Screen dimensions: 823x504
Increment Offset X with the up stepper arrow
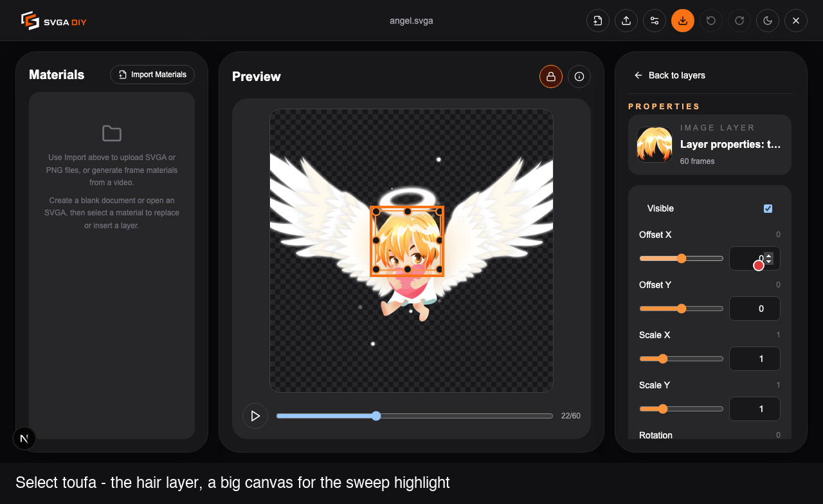point(769,255)
